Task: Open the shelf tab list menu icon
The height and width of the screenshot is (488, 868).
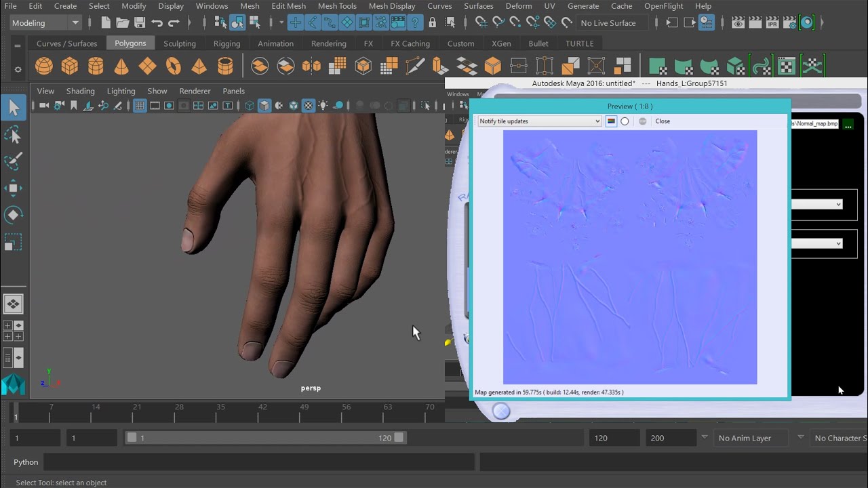Action: coord(18,45)
